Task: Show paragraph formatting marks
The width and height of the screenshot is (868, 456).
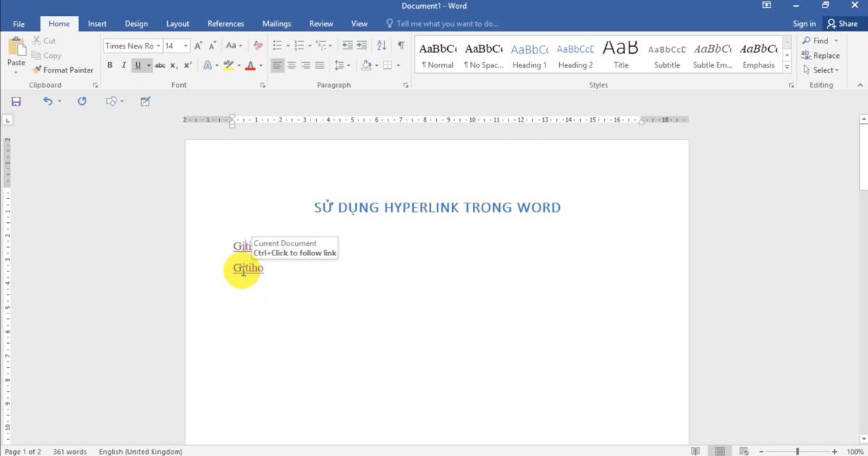Action: pyautogui.click(x=400, y=44)
